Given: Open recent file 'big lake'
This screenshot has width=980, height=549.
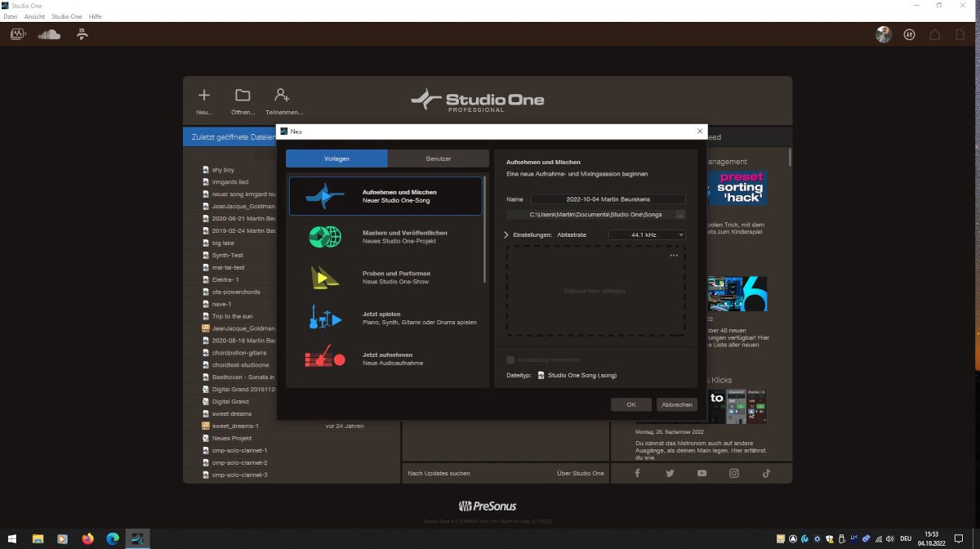Looking at the screenshot, I should click(x=223, y=243).
